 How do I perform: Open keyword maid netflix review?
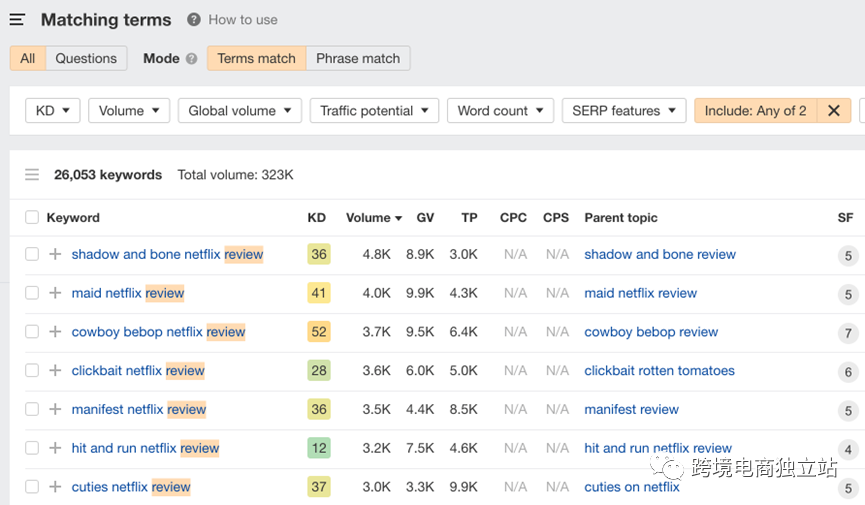point(128,293)
